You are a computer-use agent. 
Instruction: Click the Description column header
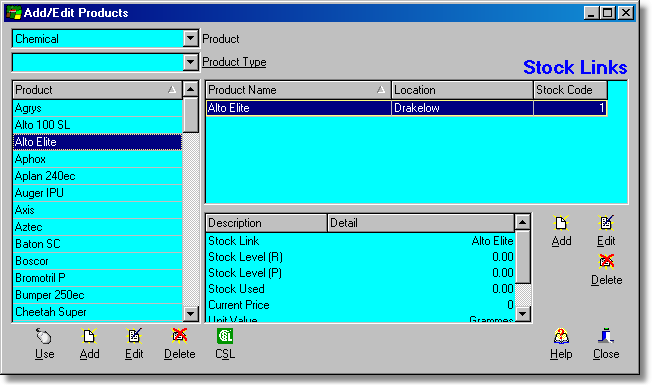tap(266, 223)
